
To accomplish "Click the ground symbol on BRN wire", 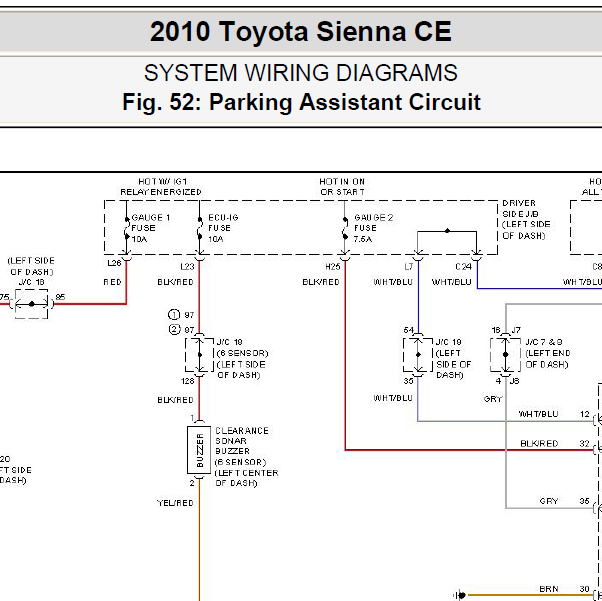I will (x=460, y=596).
